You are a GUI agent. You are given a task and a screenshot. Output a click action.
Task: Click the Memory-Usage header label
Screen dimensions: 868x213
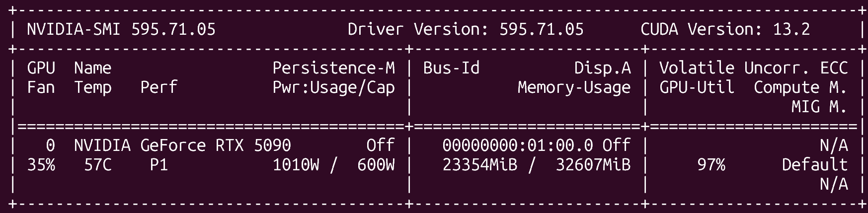[x=574, y=87]
